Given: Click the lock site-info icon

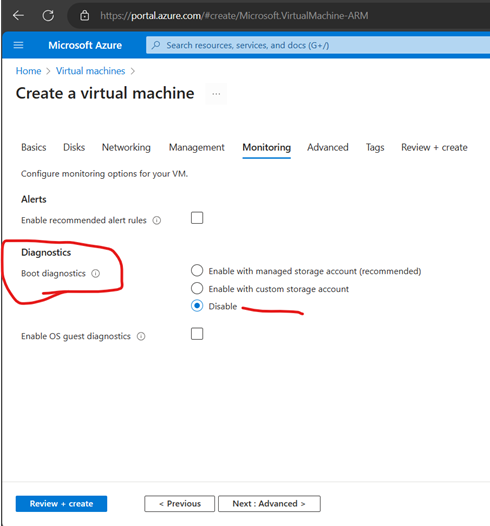Looking at the screenshot, I should pos(85,15).
